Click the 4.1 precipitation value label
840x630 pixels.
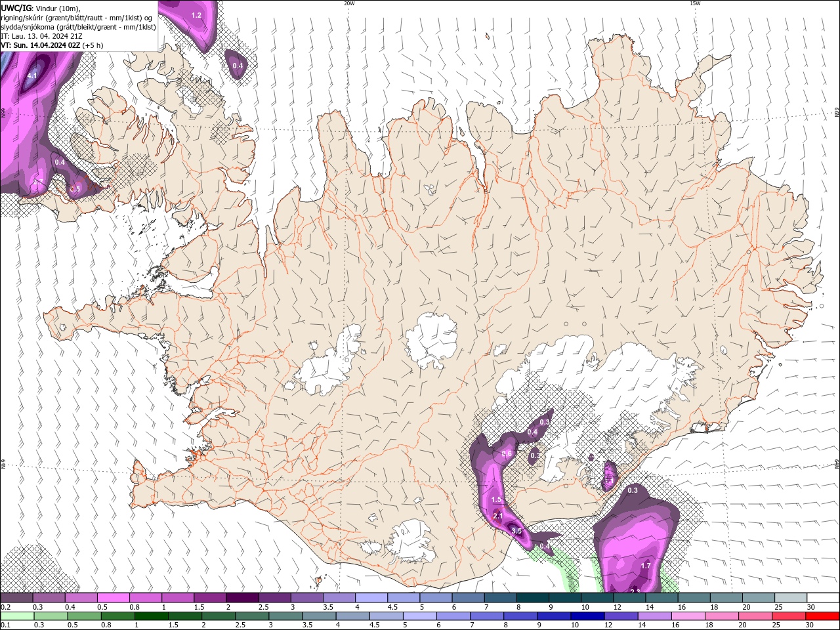32,76
